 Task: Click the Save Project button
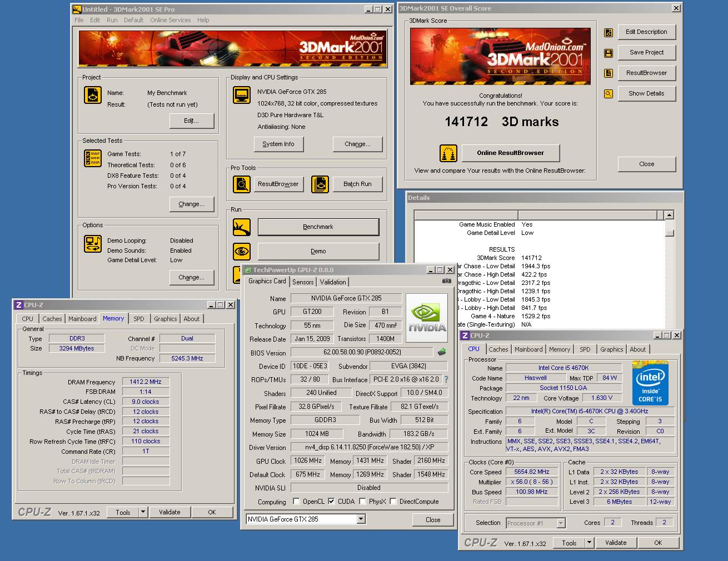pos(646,53)
